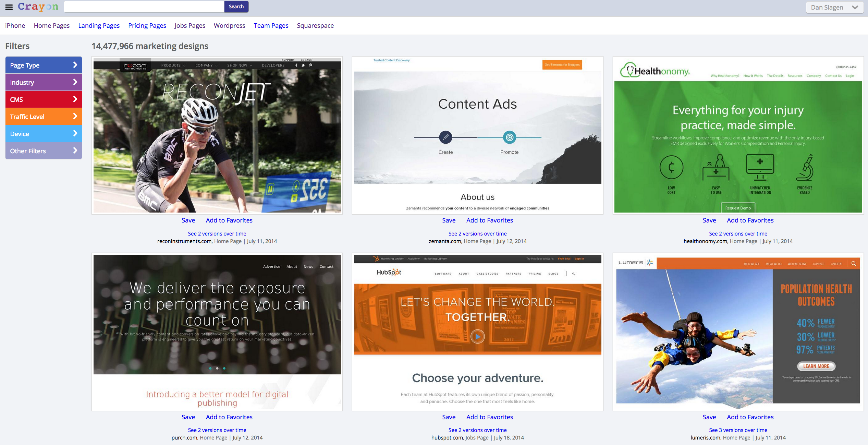Go to Home Pages category
The width and height of the screenshot is (868, 445).
(x=52, y=25)
